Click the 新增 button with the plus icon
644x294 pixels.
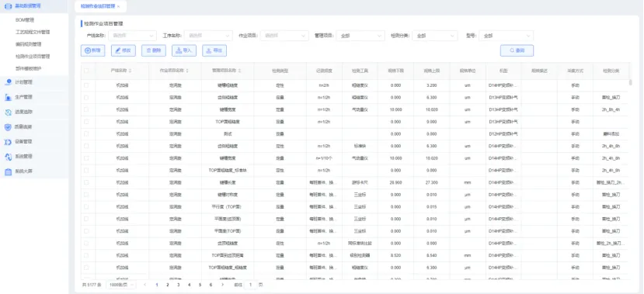(x=92, y=50)
